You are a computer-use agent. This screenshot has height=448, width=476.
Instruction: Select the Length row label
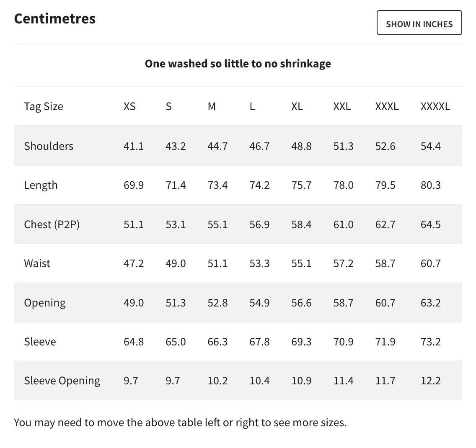(x=41, y=185)
